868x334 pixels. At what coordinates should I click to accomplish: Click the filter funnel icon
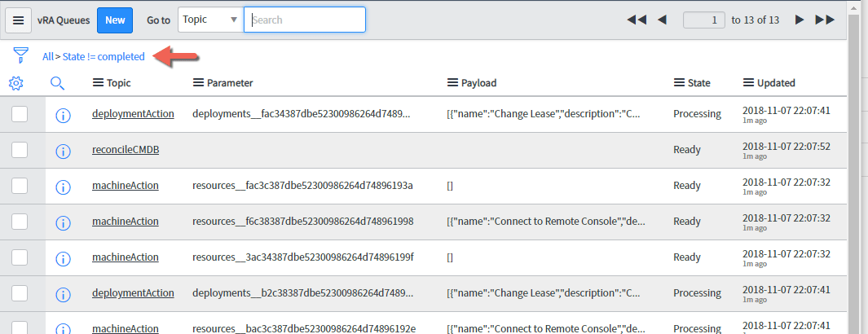[20, 56]
